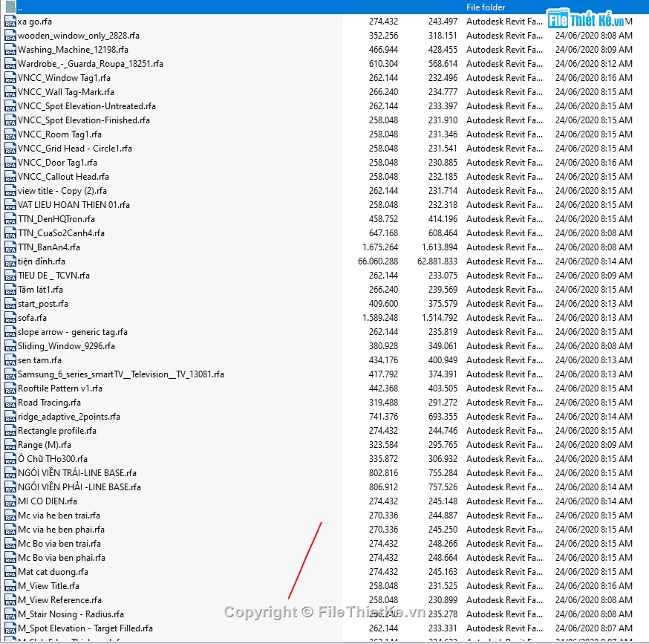The image size is (649, 644).
Task: Click the File folder type label
Action: (x=486, y=7)
